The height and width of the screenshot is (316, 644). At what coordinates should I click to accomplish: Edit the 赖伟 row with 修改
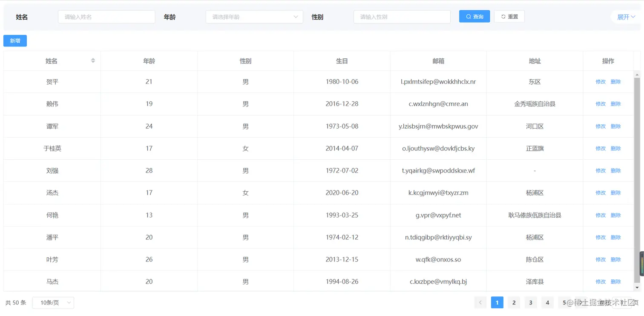(601, 104)
